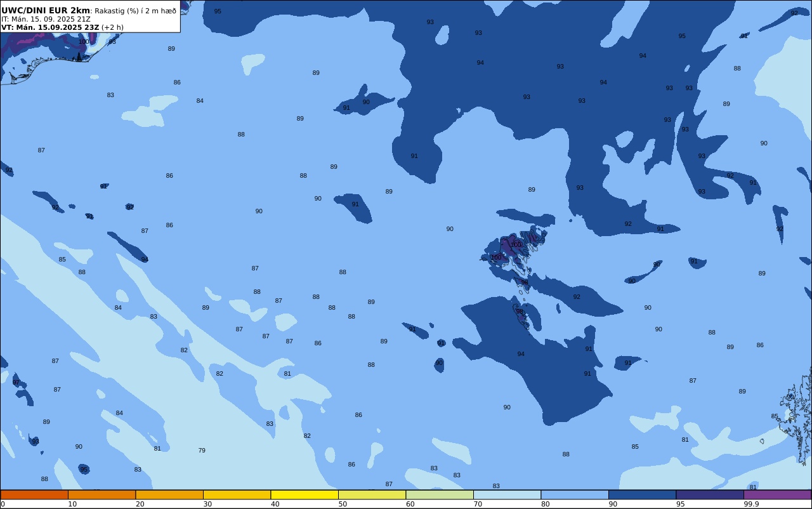Click the "Rakastig (%) í 2 m hæð" label

[136, 11]
